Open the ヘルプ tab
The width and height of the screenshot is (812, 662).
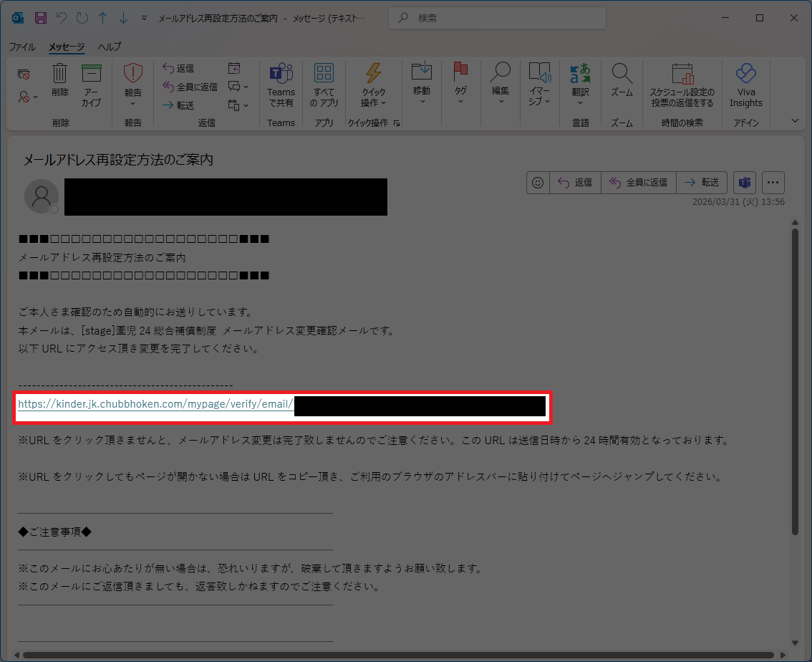(108, 47)
